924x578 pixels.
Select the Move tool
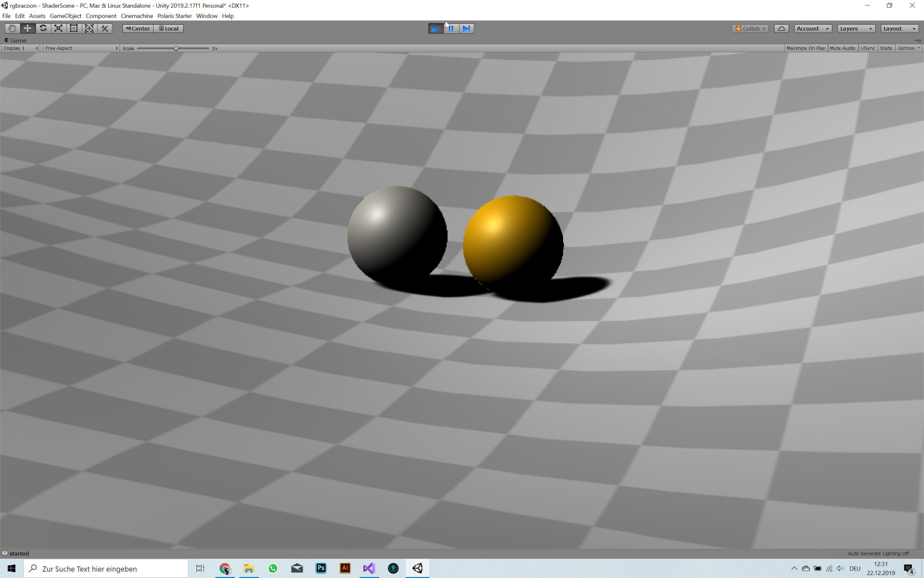point(27,28)
